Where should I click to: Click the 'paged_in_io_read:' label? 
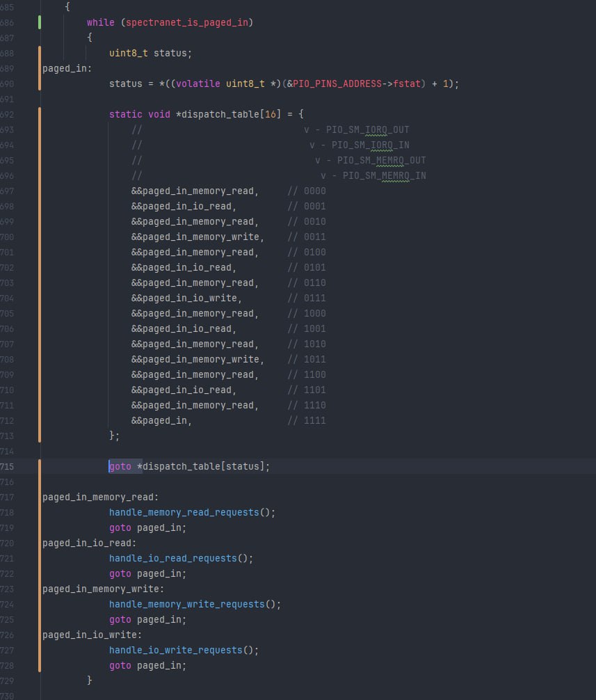89,543
